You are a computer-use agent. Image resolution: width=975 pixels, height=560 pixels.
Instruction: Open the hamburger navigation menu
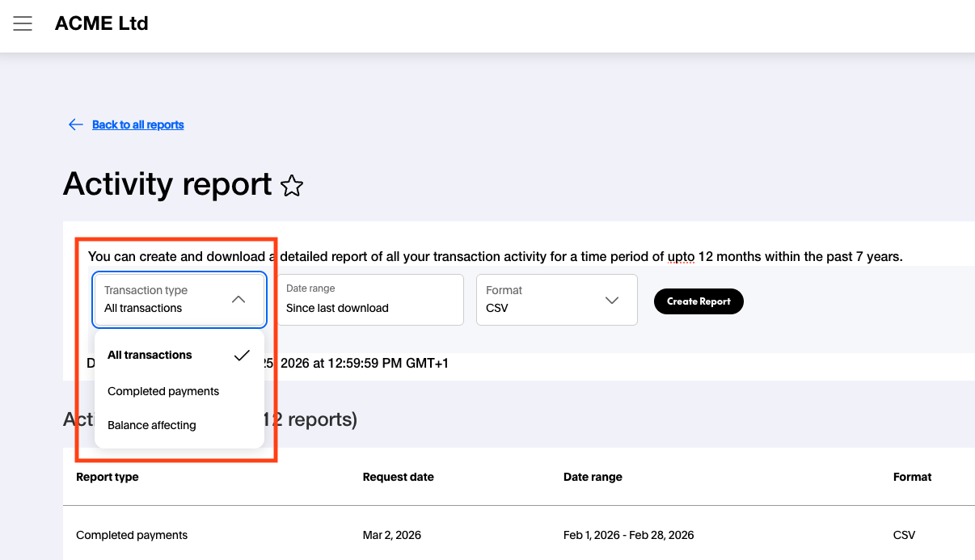click(x=23, y=23)
